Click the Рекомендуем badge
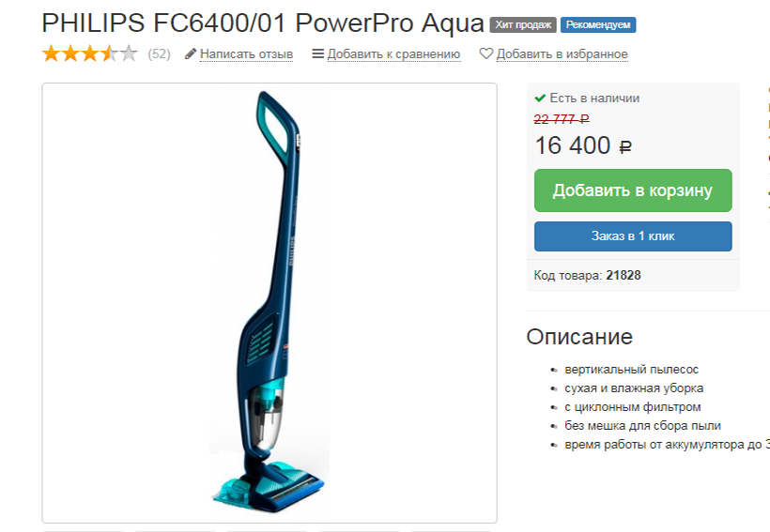This screenshot has width=770, height=532. (598, 24)
